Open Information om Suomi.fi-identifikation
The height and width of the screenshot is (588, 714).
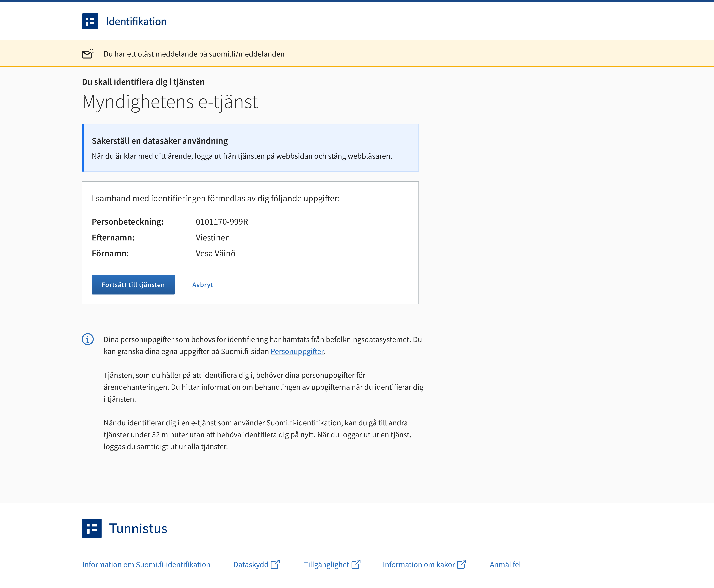tap(146, 564)
